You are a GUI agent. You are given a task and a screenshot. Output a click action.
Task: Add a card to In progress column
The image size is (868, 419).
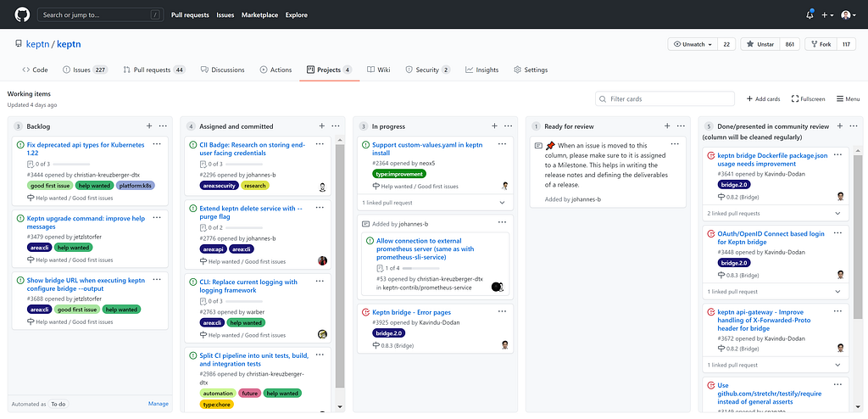494,126
